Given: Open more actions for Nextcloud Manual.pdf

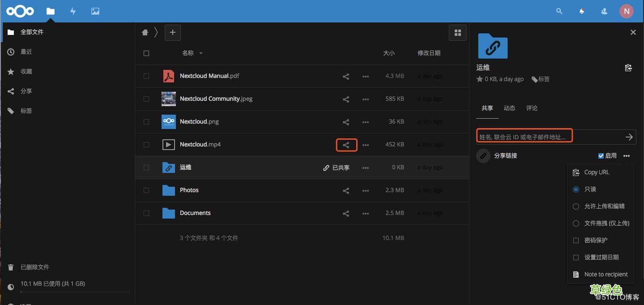Looking at the screenshot, I should coord(366,76).
